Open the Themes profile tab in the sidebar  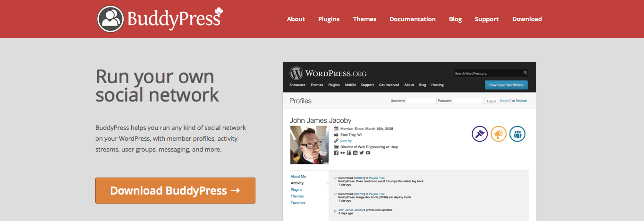pos(297,196)
